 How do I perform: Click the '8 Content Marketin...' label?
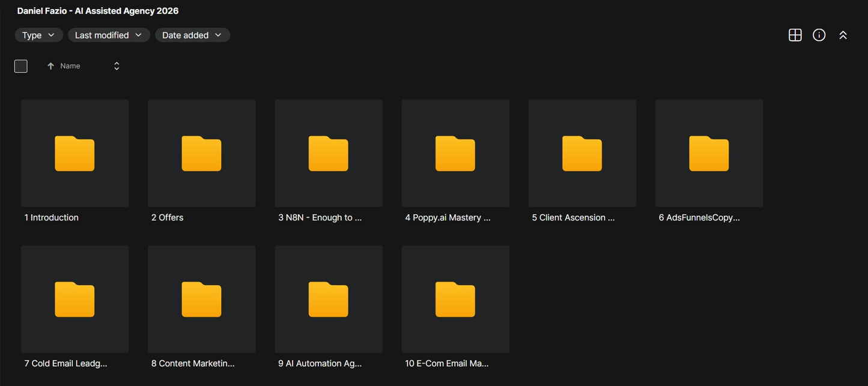[193, 364]
